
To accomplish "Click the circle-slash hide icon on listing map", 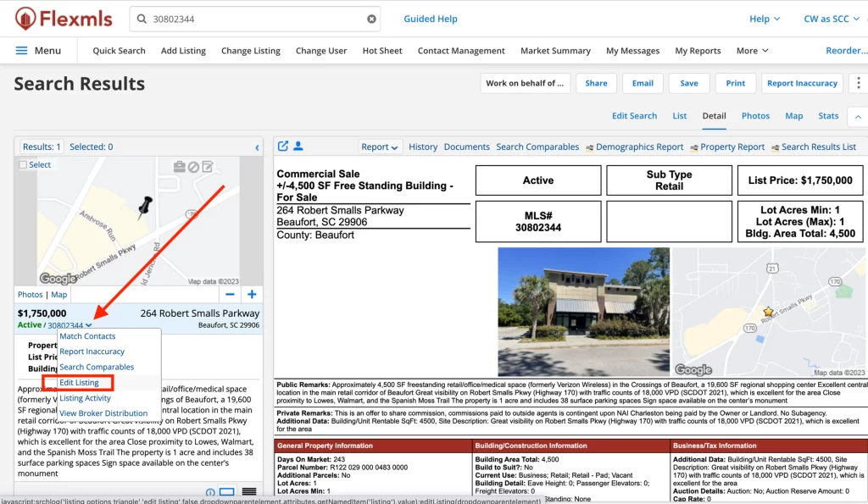I will click(x=193, y=167).
